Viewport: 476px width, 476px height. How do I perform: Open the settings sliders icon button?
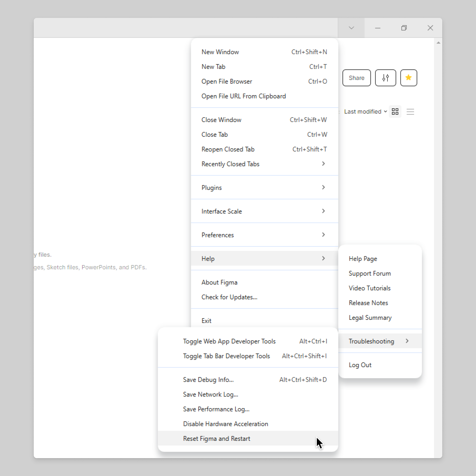[385, 78]
